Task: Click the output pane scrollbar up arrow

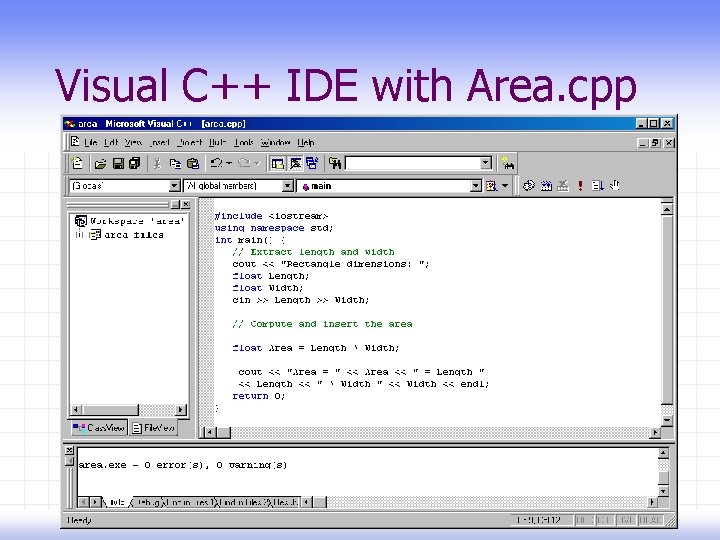Action: click(x=663, y=454)
